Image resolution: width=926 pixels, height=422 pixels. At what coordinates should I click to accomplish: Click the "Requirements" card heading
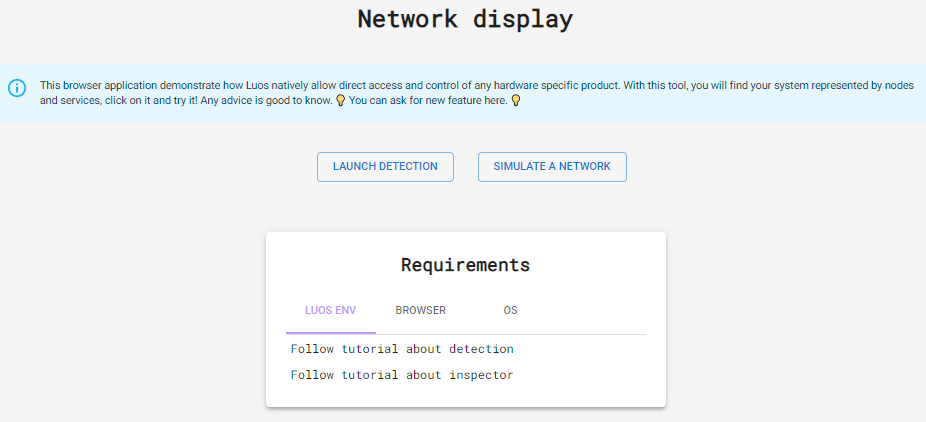pyautogui.click(x=465, y=265)
